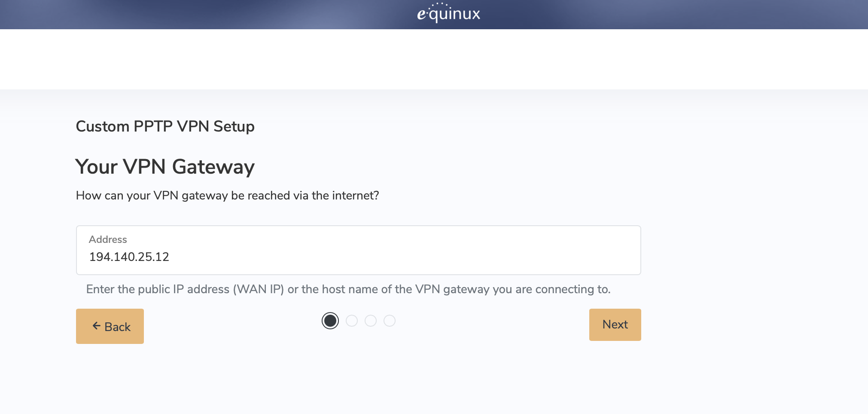Click the Custom PPTP VPN Setup title
This screenshot has height=414, width=868.
coord(165,126)
